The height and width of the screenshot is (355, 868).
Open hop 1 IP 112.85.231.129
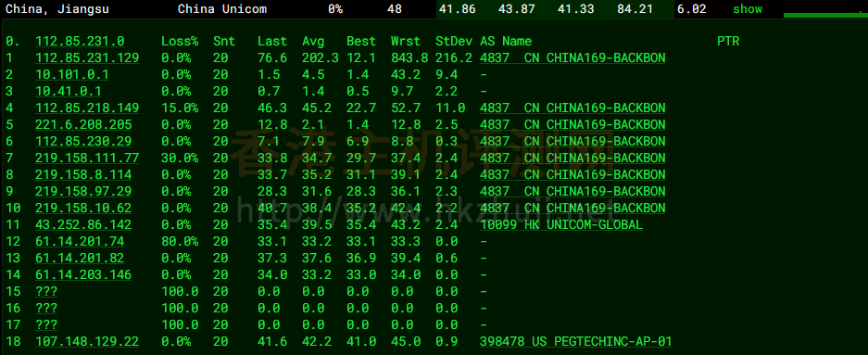point(87,58)
